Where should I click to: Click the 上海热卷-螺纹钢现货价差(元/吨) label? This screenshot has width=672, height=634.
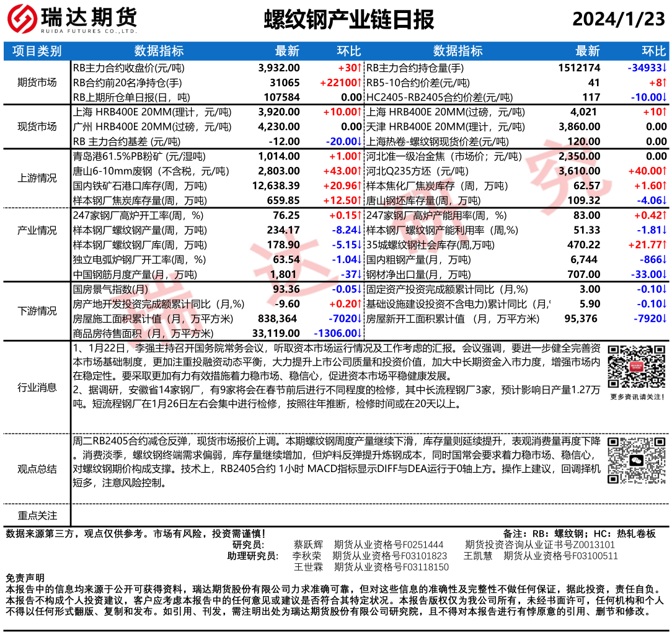pyautogui.click(x=438, y=141)
